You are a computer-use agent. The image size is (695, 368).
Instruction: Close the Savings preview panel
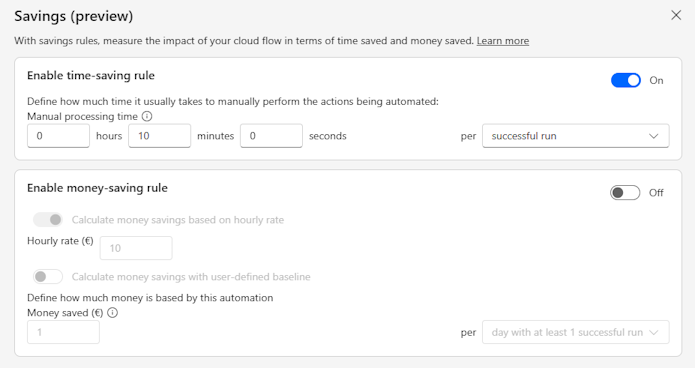pyautogui.click(x=676, y=16)
